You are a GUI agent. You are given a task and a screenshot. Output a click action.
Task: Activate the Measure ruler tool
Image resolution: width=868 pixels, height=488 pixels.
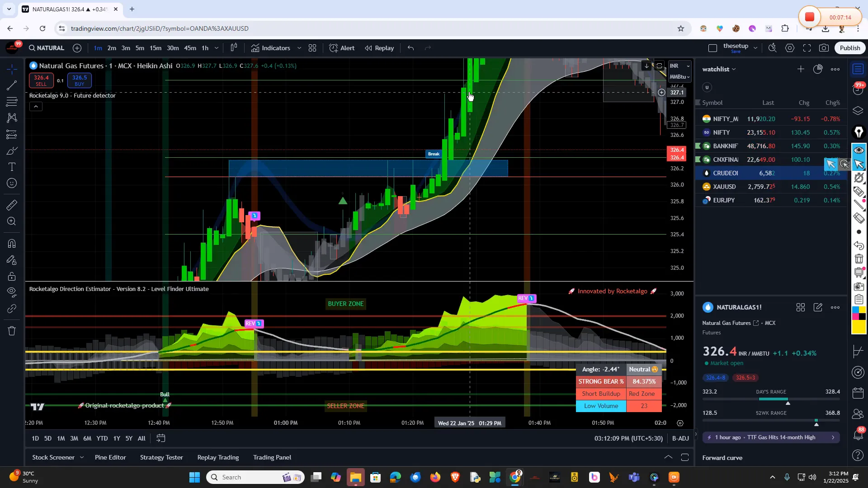[x=12, y=205]
